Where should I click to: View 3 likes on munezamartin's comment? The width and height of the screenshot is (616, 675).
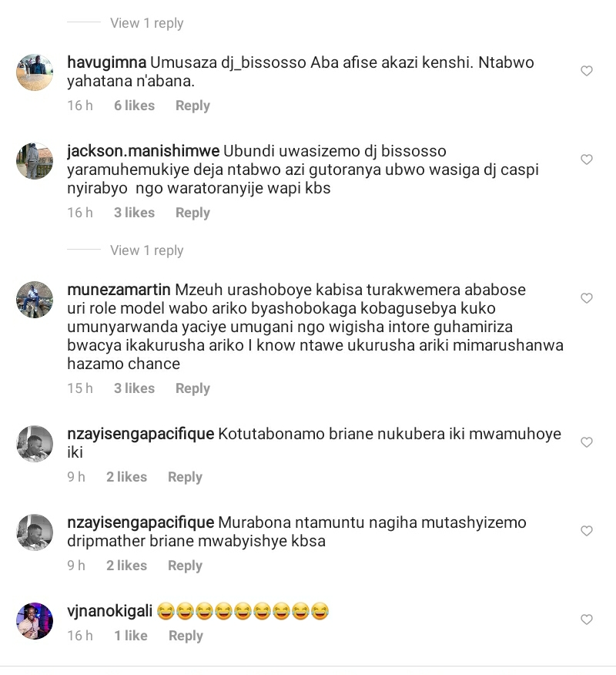point(134,388)
